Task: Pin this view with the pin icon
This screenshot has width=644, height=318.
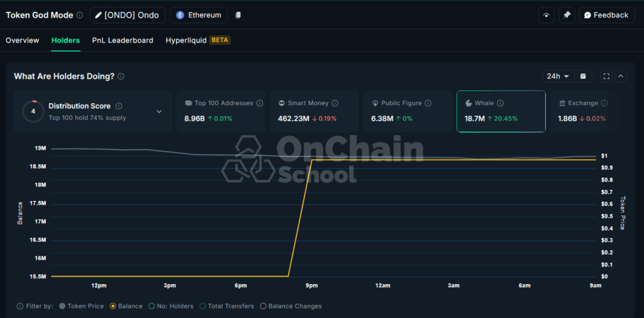Action: point(567,15)
